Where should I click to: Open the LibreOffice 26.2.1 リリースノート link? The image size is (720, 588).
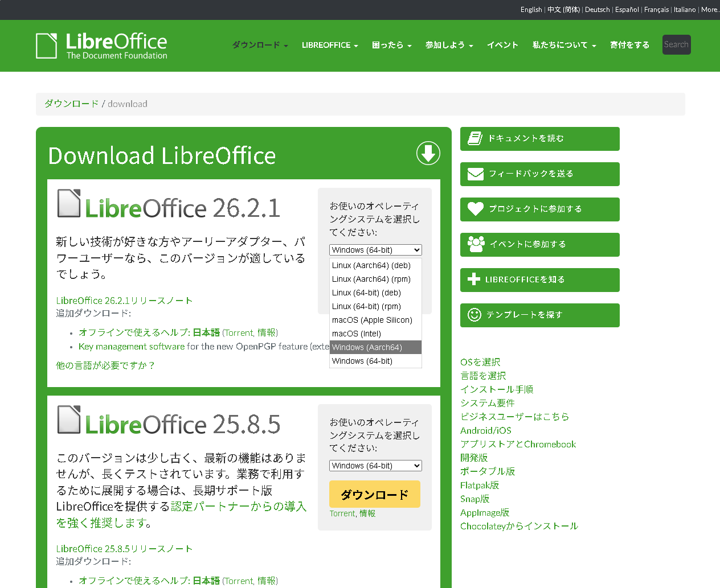pyautogui.click(x=124, y=300)
